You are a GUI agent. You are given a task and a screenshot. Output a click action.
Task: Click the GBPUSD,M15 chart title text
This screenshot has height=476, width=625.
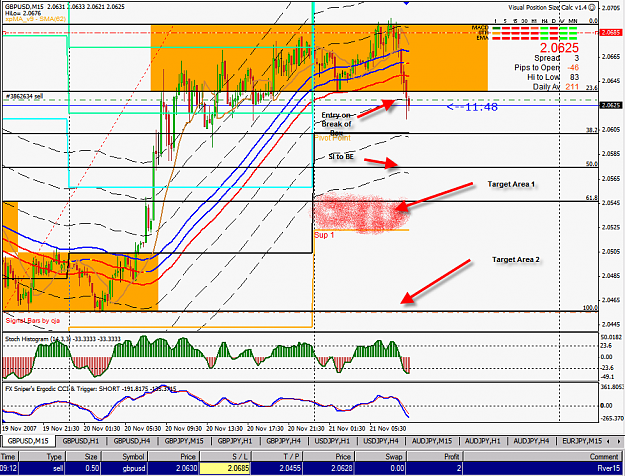(x=24, y=7)
